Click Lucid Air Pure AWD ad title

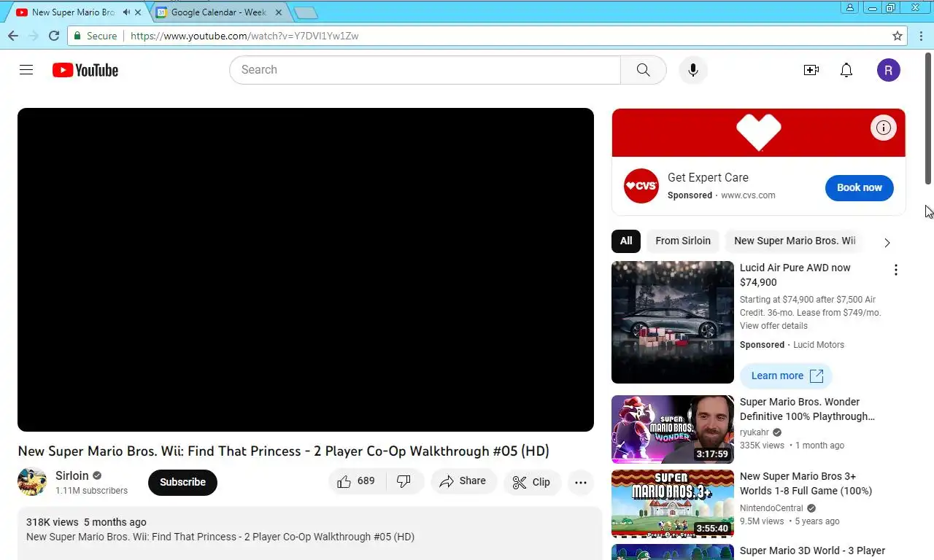pos(795,275)
